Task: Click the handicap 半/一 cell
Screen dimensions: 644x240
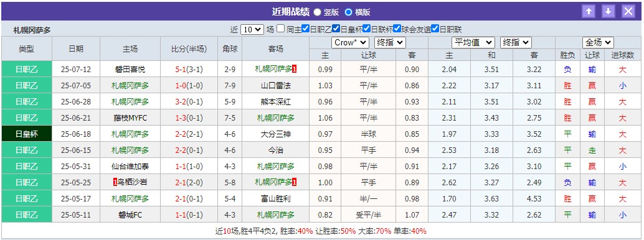Action: tap(369, 199)
